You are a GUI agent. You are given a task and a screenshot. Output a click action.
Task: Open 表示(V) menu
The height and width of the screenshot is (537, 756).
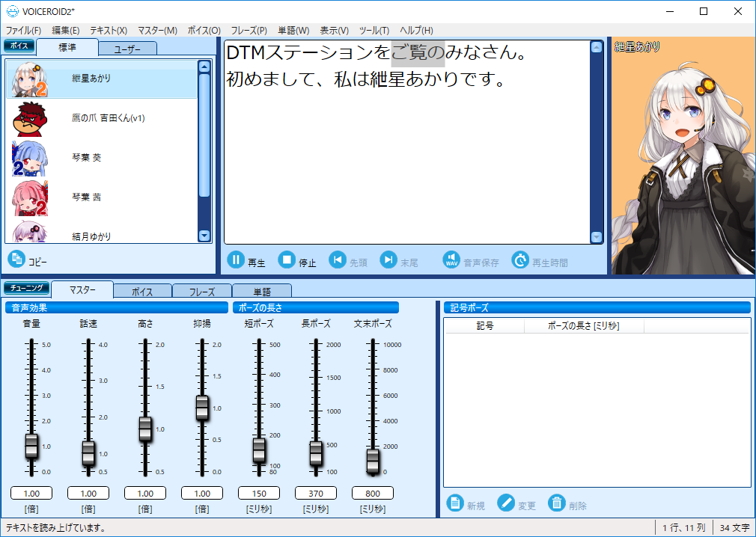click(334, 31)
